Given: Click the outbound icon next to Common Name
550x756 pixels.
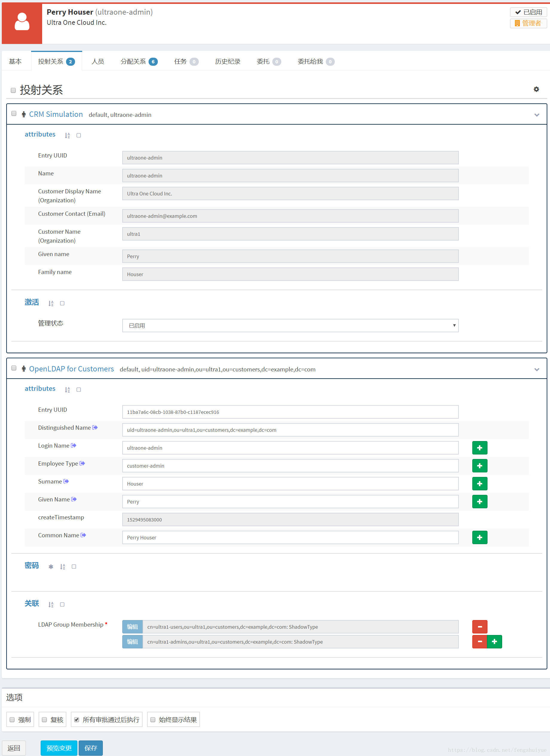Looking at the screenshot, I should (83, 535).
